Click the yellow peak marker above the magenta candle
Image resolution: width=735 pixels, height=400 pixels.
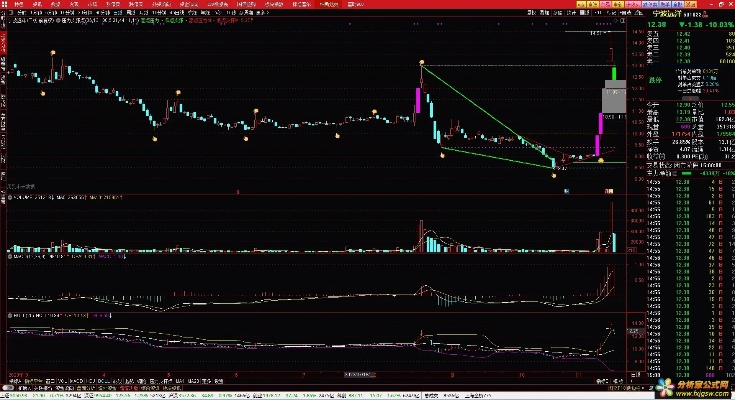coord(422,64)
